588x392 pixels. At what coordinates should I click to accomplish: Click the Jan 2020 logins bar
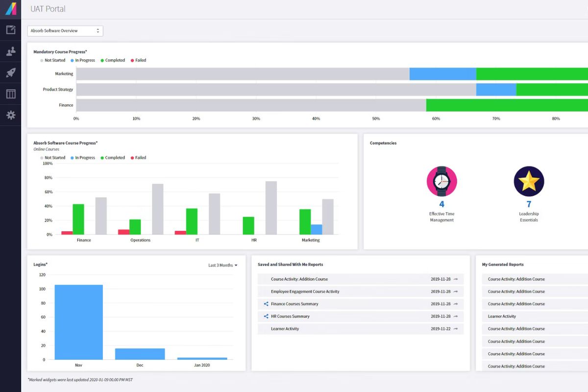pyautogui.click(x=202, y=359)
